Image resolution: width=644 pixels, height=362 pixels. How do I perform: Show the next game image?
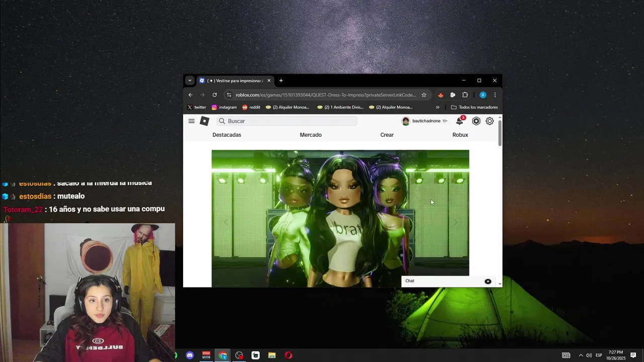pos(455,222)
